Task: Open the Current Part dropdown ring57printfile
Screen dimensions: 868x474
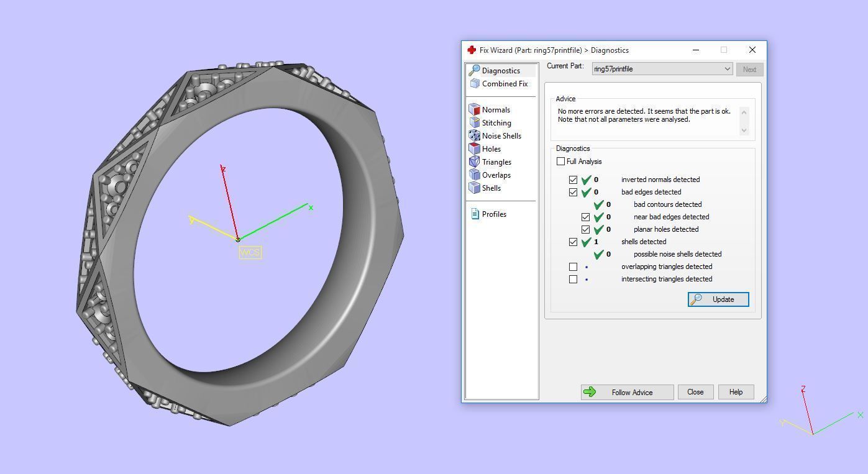Action: pos(662,69)
